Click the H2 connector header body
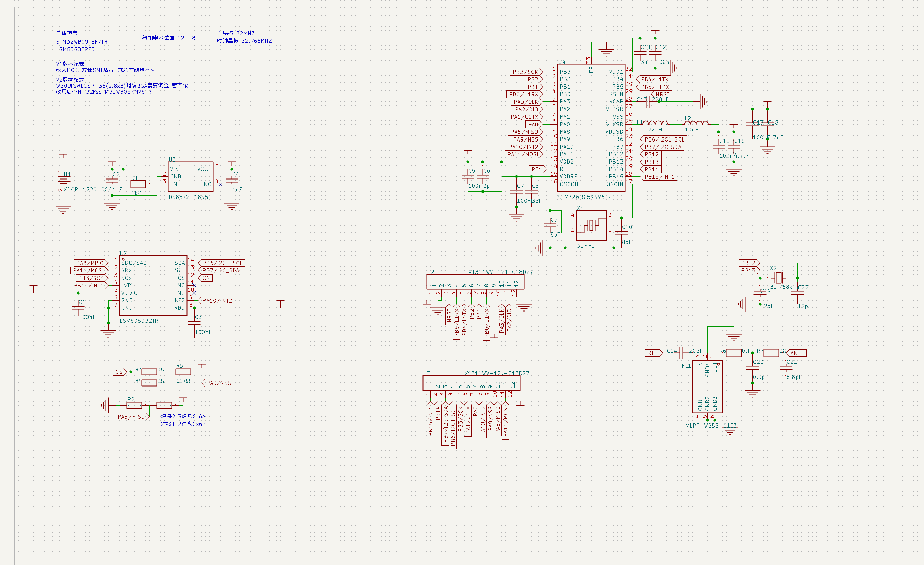The height and width of the screenshot is (565, 924). click(475, 281)
